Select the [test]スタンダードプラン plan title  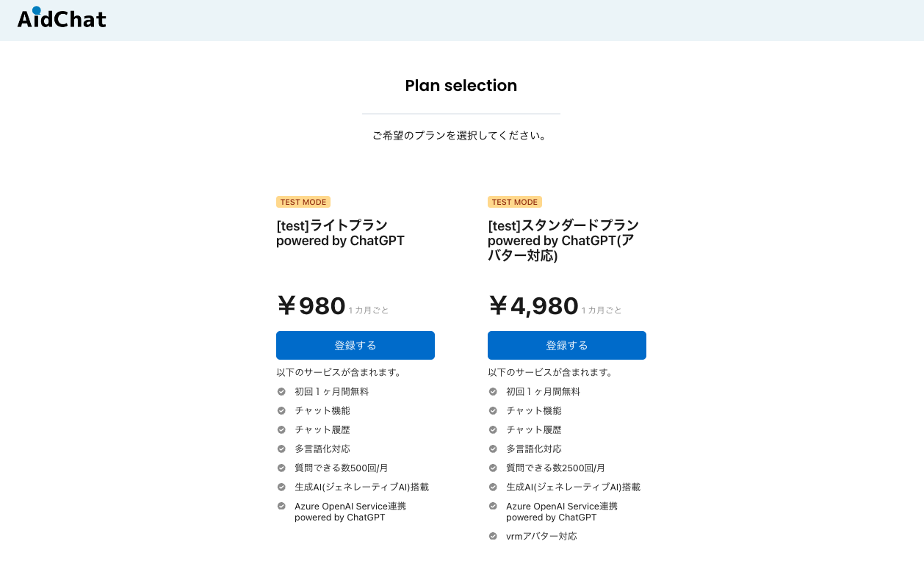pyautogui.click(x=563, y=240)
